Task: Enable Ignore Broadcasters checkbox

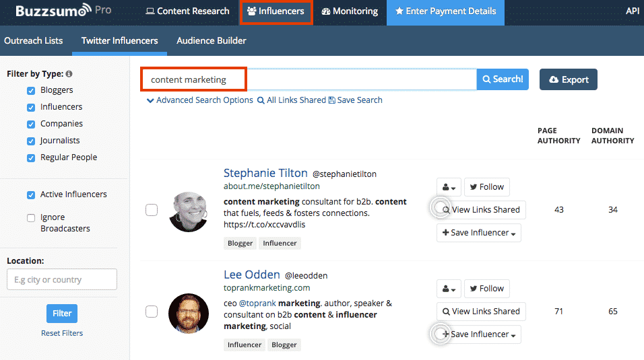Action: click(x=31, y=217)
